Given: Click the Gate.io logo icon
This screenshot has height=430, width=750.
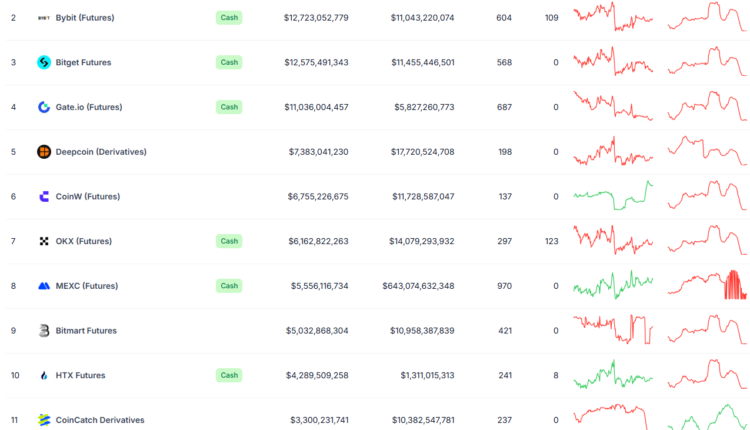Looking at the screenshot, I should click(44, 107).
